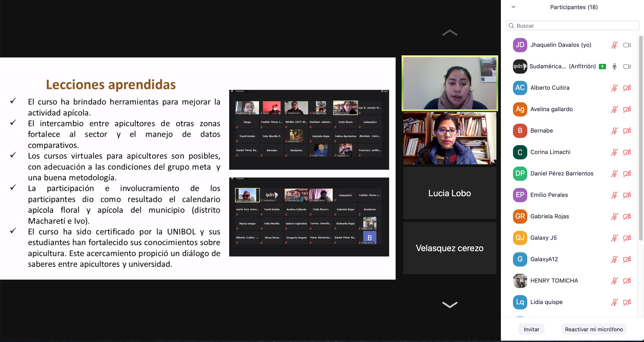Show more video thumbnails with bottom chevron
The width and height of the screenshot is (644, 342).
(x=449, y=304)
